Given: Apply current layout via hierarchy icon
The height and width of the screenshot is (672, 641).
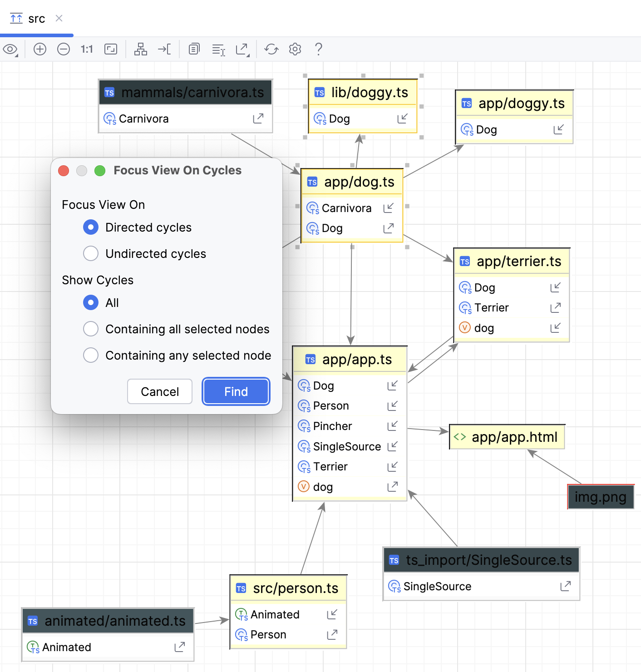Looking at the screenshot, I should click(141, 49).
